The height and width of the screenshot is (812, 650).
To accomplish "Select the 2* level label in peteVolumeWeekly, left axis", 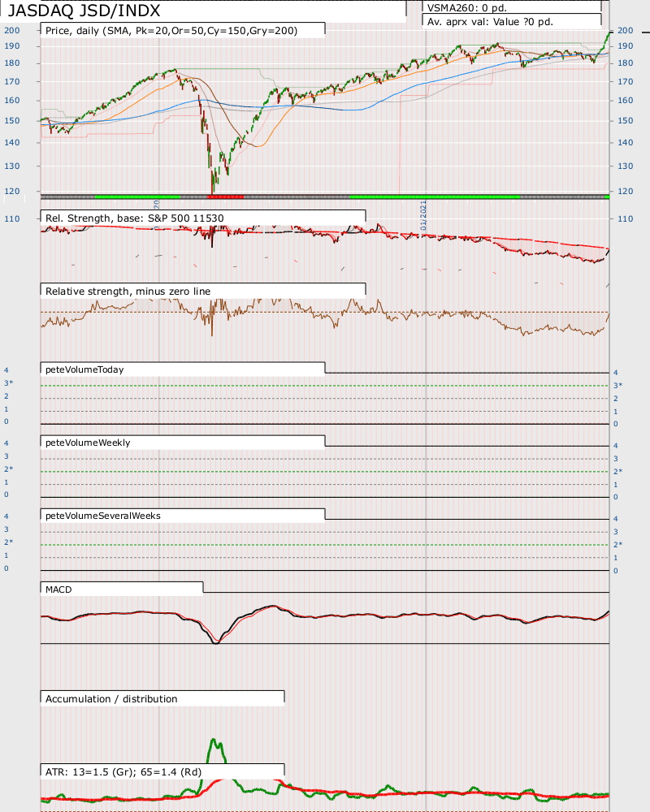I will (x=9, y=469).
